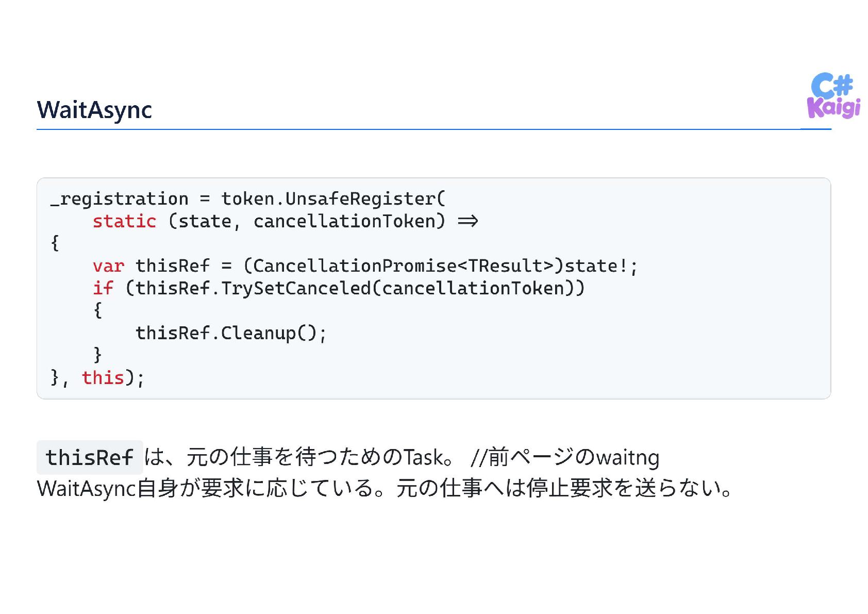Click thisRef.Cleanup(); line
868x614 pixels.
231,334
